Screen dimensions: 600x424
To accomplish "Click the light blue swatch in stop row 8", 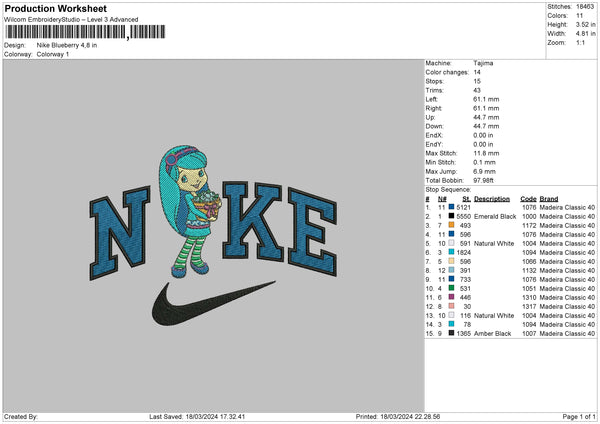I will pos(451,270).
